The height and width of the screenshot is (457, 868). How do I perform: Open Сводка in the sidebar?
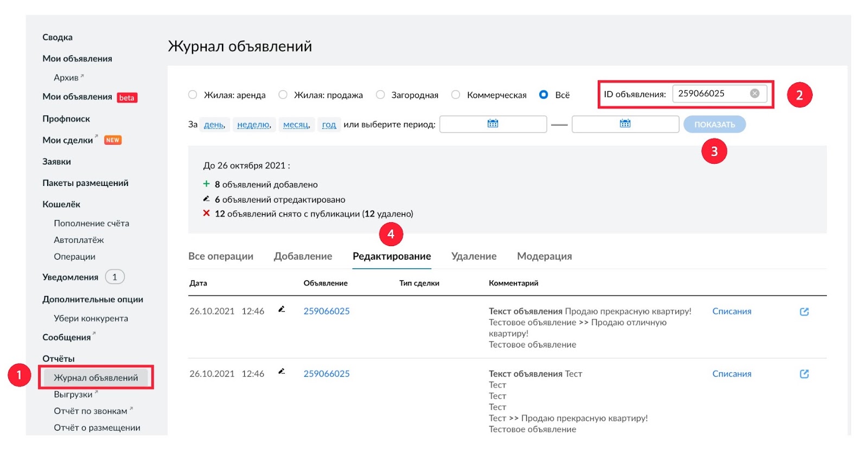click(x=58, y=37)
